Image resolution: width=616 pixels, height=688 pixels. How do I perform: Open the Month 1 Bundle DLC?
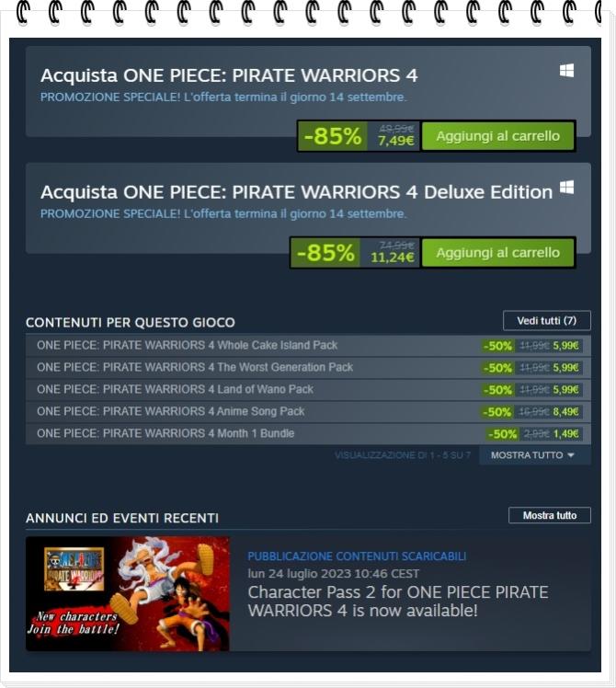[308, 433]
